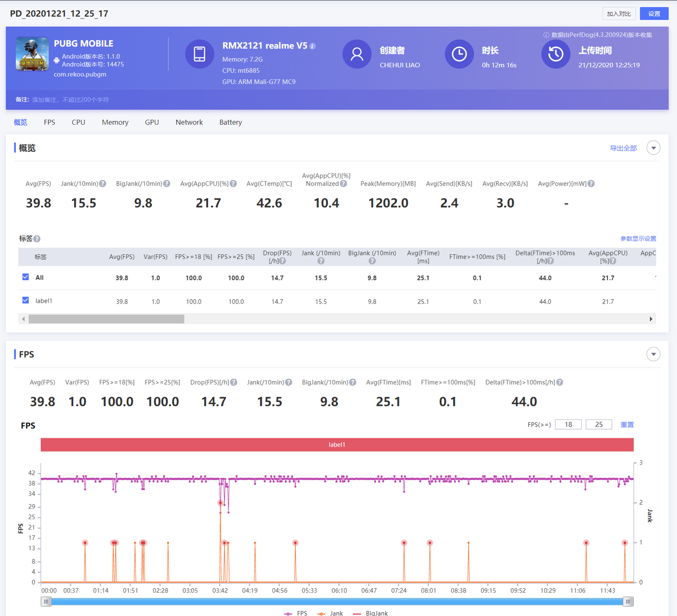Click the creator user profile icon
Screen dimensions: 677x616
tap(357, 54)
